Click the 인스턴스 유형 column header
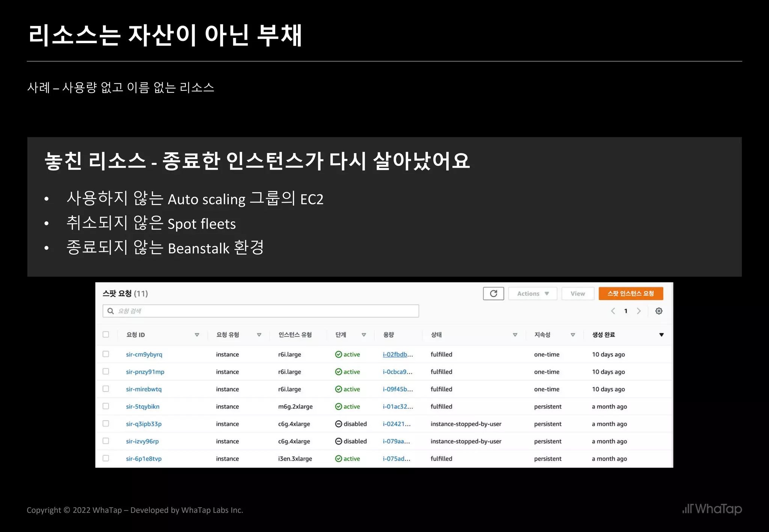This screenshot has height=532, width=769. point(295,335)
